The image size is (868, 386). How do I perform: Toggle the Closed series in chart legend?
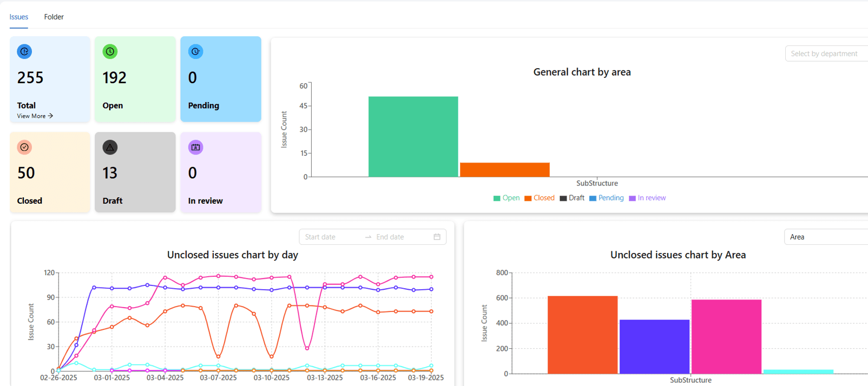click(540, 198)
